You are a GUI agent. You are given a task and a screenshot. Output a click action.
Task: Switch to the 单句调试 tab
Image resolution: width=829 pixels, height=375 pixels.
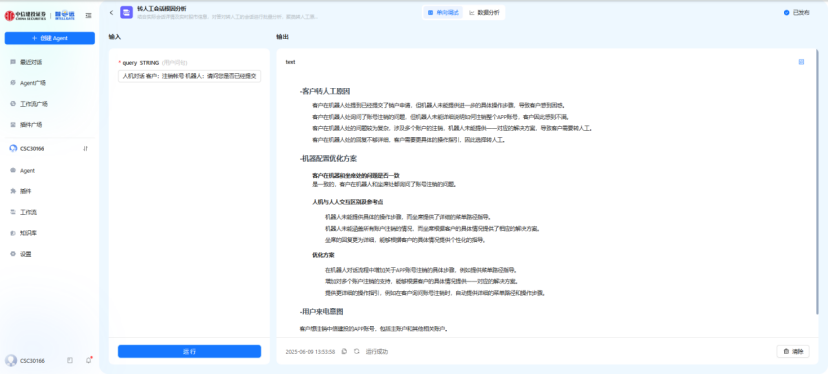tap(443, 12)
